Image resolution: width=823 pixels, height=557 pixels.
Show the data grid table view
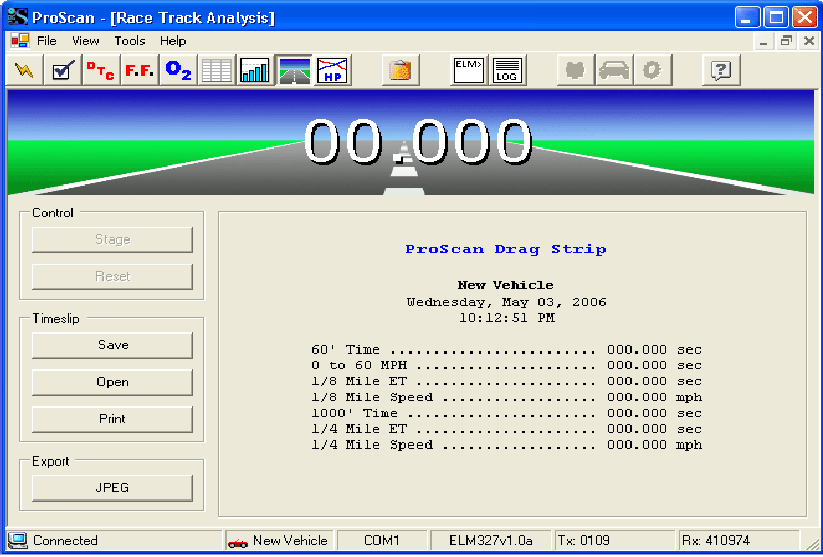[216, 71]
